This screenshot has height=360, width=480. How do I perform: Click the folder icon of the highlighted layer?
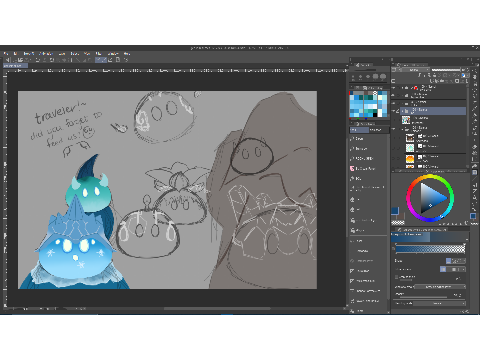point(407,111)
